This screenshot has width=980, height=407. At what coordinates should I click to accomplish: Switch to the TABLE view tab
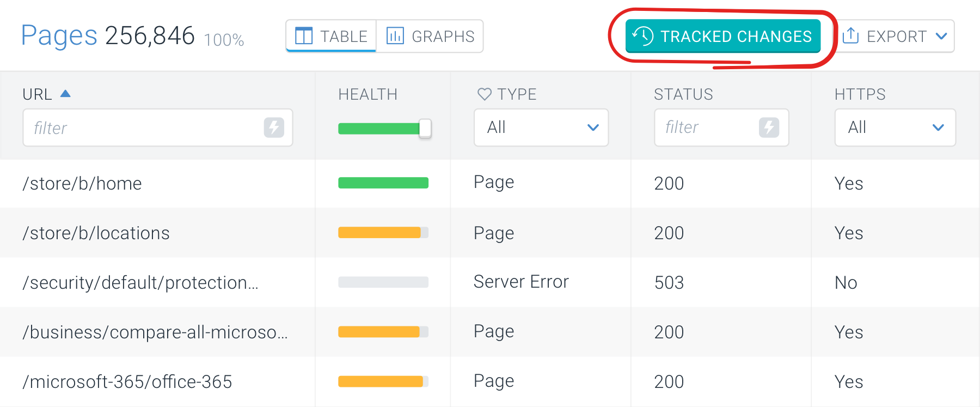click(x=331, y=36)
